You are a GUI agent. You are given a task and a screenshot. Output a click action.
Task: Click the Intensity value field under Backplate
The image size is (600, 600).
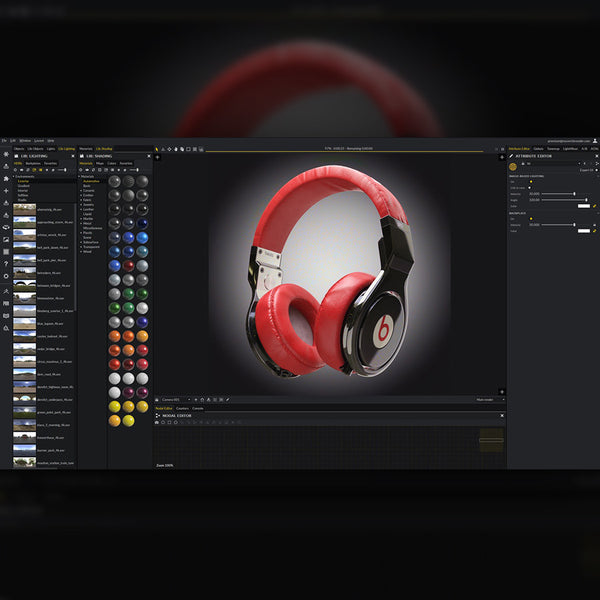pyautogui.click(x=534, y=225)
